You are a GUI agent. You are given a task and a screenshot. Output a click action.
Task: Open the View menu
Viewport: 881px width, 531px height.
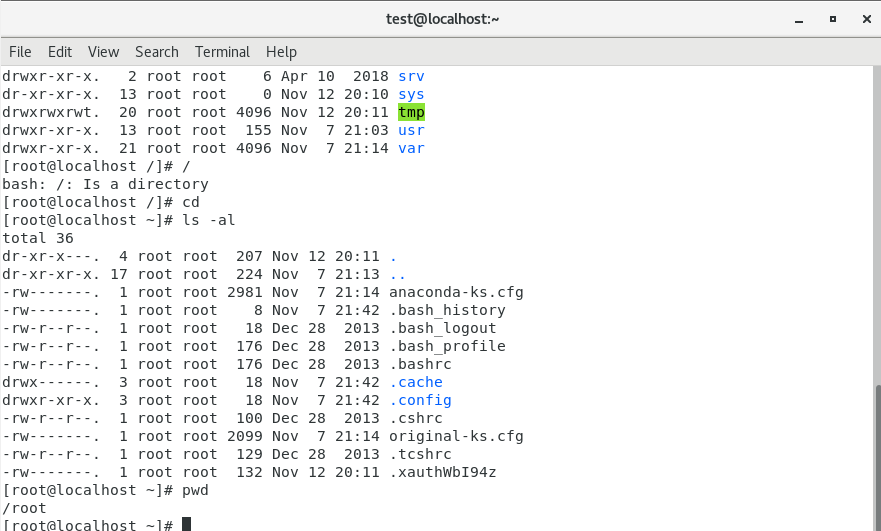(103, 52)
